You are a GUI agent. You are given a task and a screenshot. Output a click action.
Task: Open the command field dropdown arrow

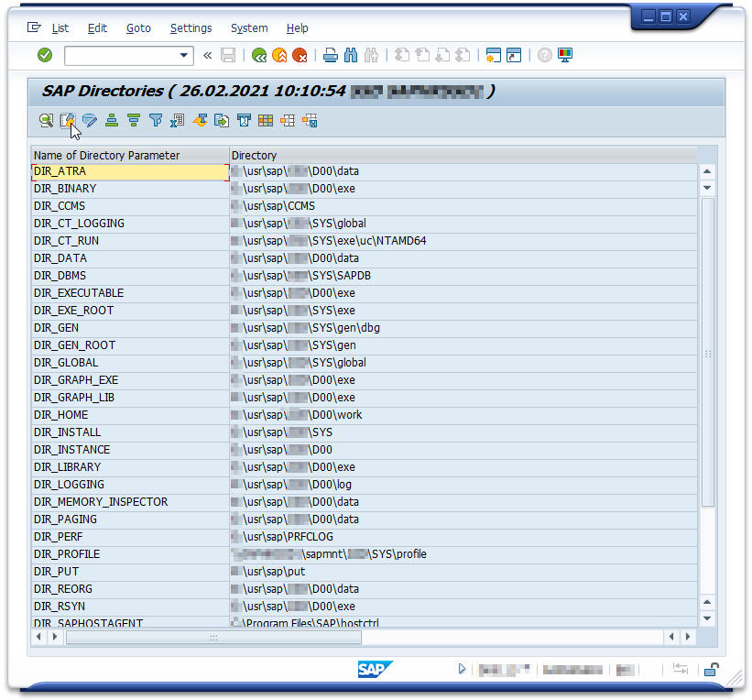point(183,55)
